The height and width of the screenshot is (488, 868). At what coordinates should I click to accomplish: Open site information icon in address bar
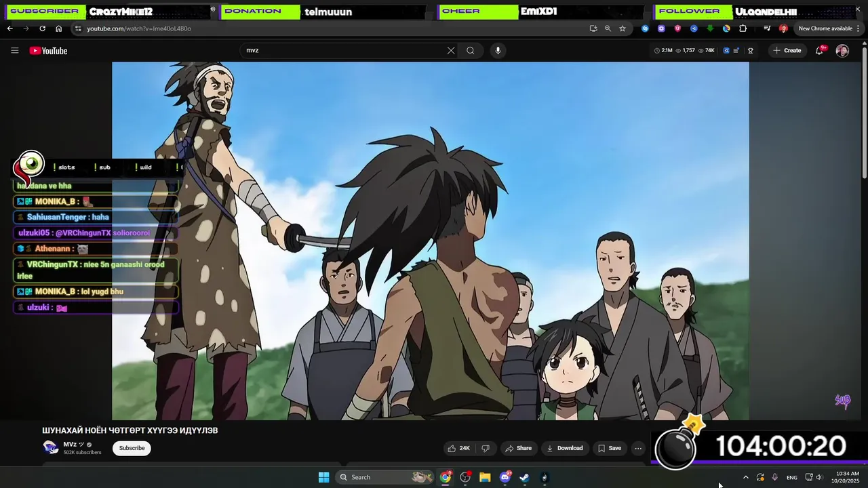pyautogui.click(x=78, y=28)
